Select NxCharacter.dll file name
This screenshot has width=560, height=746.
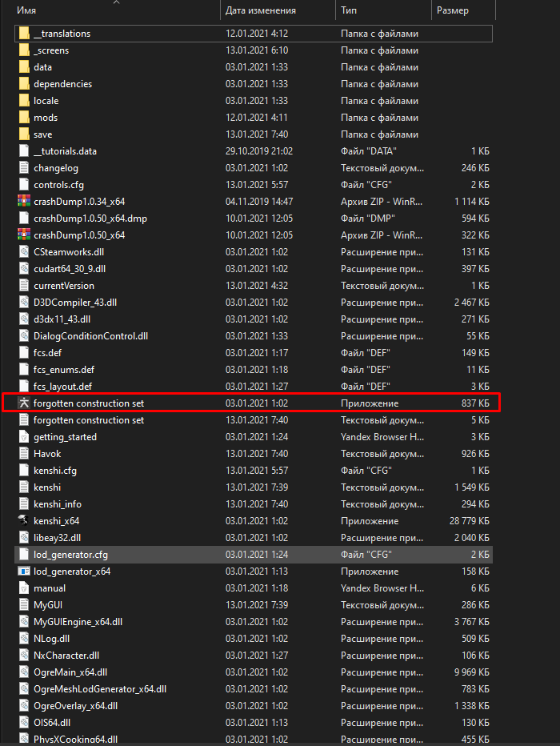66,655
